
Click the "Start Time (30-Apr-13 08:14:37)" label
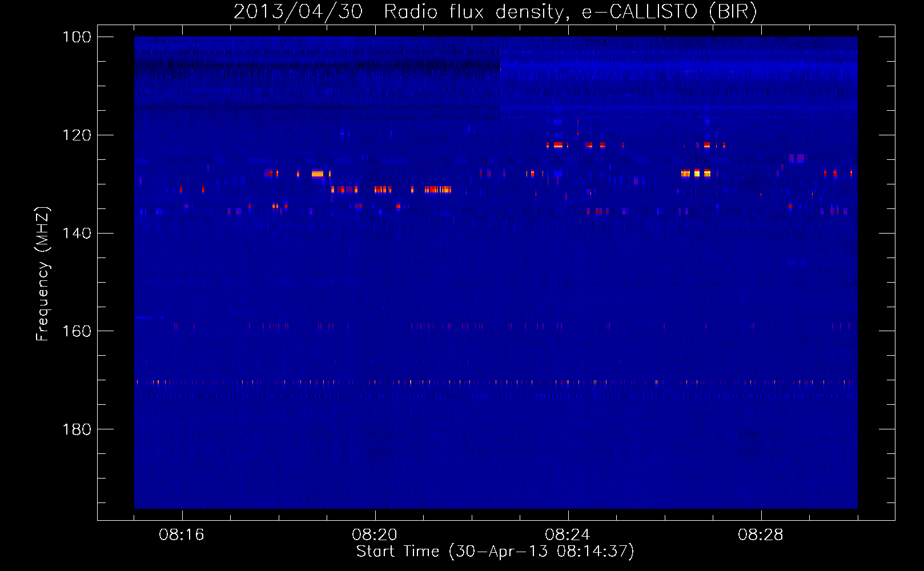(x=495, y=552)
